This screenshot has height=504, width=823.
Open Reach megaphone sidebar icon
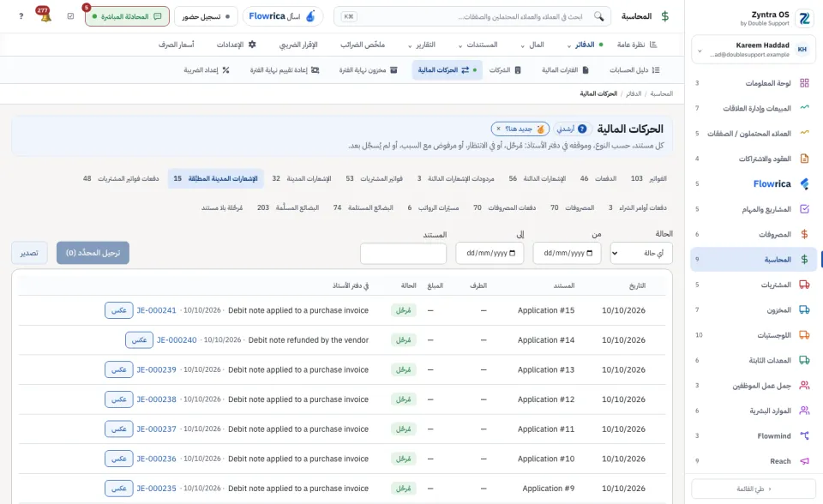[x=804, y=461]
